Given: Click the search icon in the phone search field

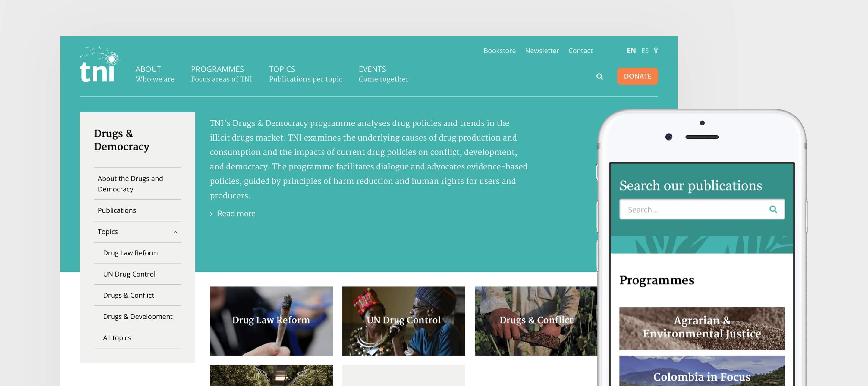Looking at the screenshot, I should pyautogui.click(x=773, y=209).
